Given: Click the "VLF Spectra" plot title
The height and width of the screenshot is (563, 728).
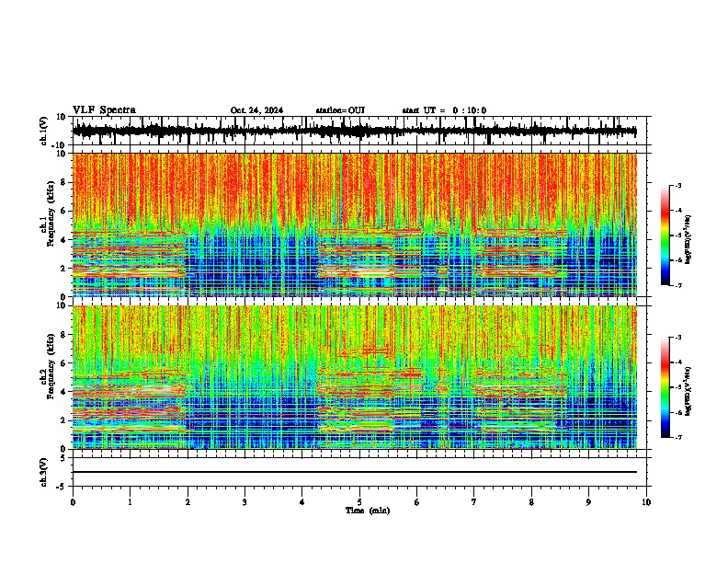Looking at the screenshot, I should tap(104, 110).
